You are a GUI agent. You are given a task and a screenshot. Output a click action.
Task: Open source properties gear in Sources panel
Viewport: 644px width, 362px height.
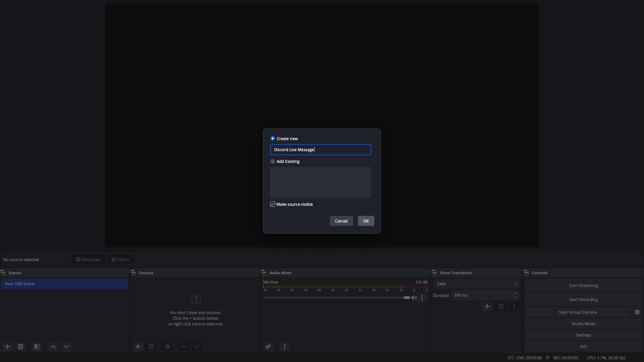tap(167, 347)
